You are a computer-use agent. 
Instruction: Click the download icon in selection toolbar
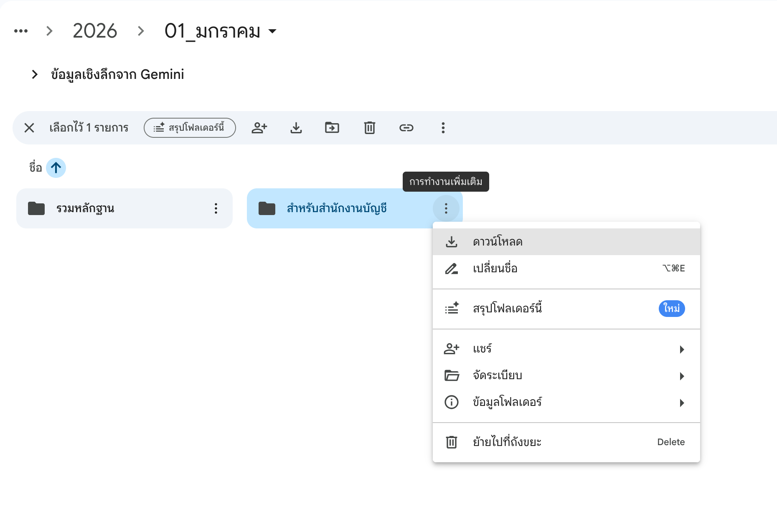pyautogui.click(x=296, y=128)
